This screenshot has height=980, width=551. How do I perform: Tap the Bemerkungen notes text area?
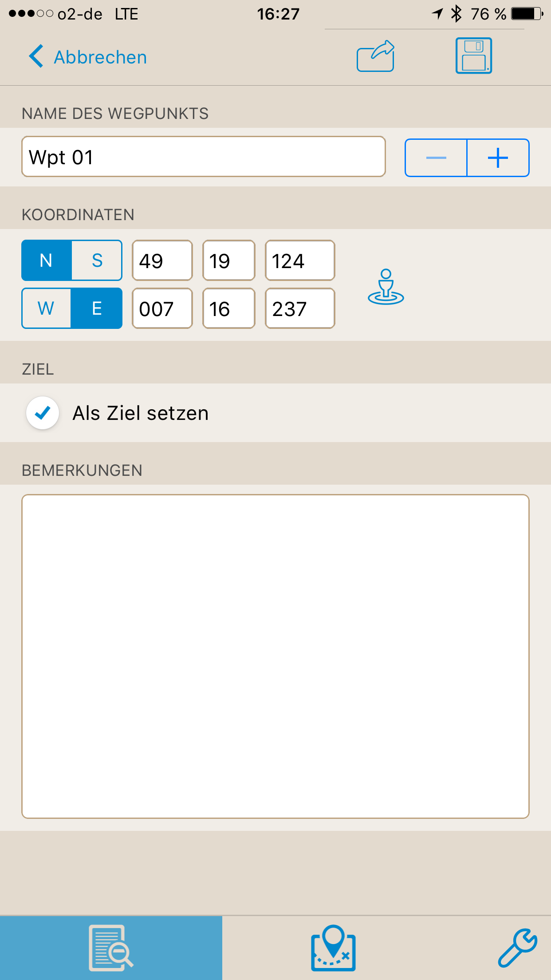pyautogui.click(x=275, y=656)
